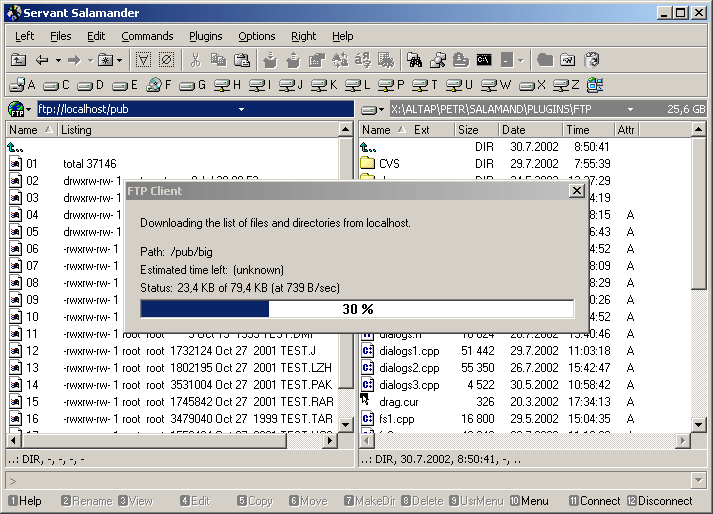Go forward in directory history
713x514 pixels.
tap(74, 60)
